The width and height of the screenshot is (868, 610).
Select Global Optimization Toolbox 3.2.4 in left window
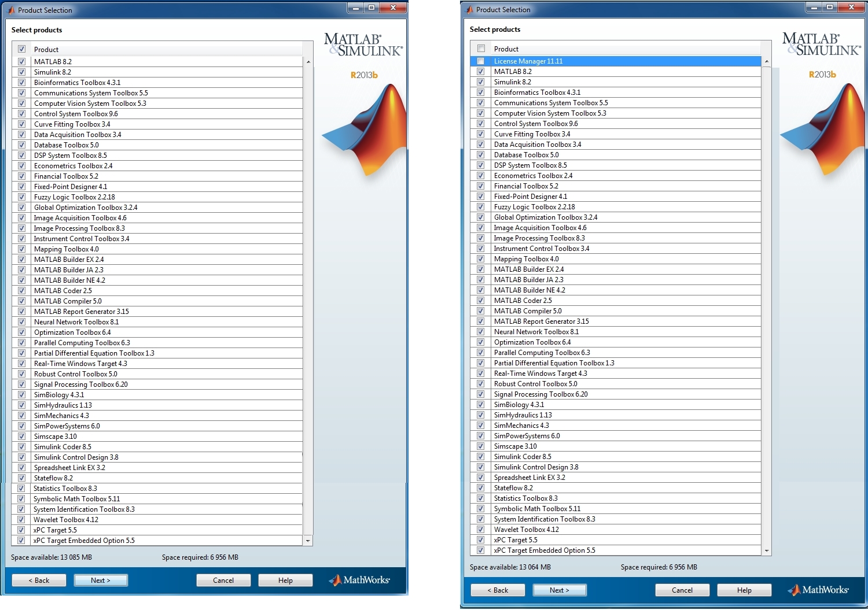[x=157, y=208]
